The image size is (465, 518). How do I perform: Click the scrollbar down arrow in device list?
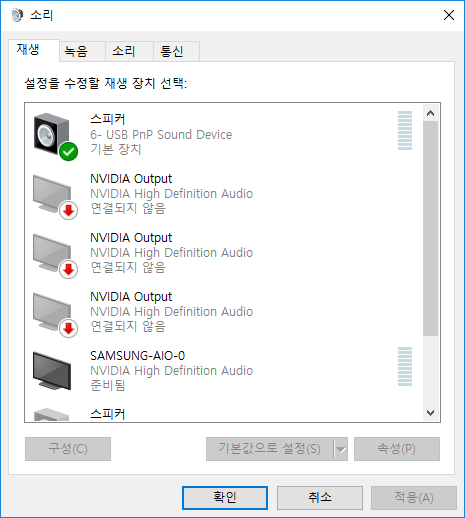click(430, 413)
